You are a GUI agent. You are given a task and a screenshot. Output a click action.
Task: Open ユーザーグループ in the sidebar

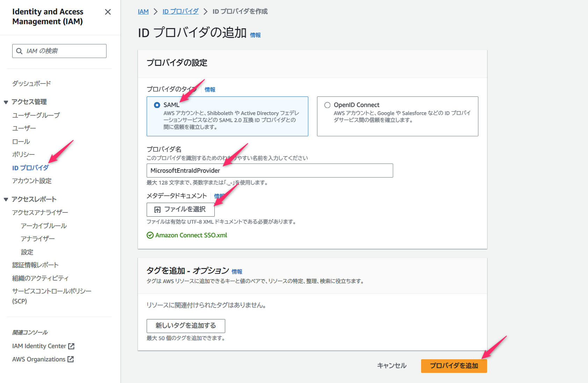(36, 115)
